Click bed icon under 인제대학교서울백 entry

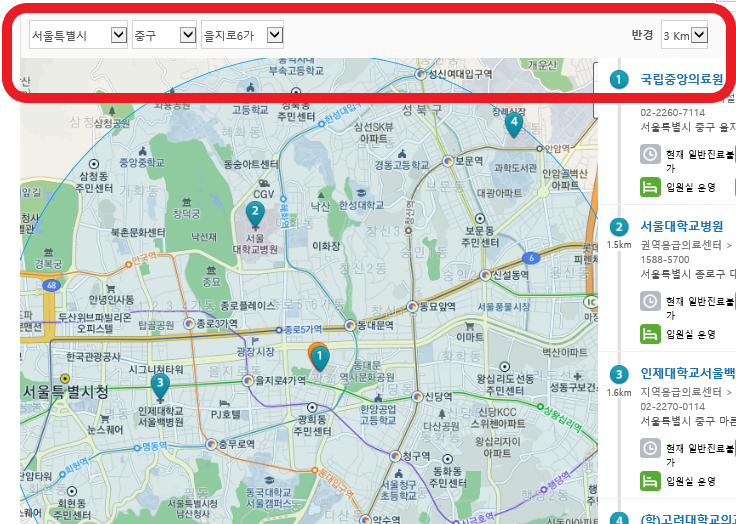pyautogui.click(x=650, y=481)
